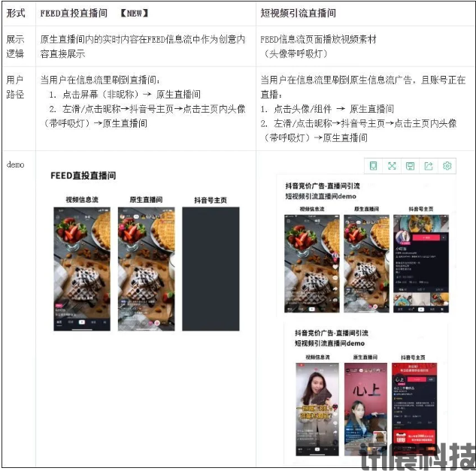
Task: Click the document icon in image toolbar
Action: point(374,166)
